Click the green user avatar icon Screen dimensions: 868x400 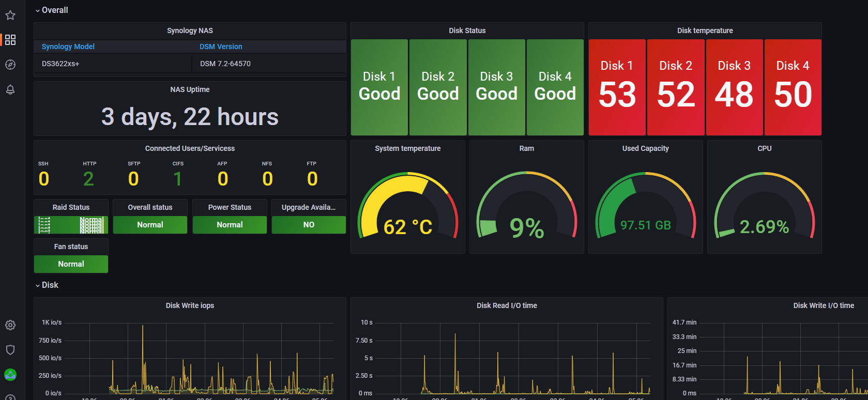click(x=10, y=375)
